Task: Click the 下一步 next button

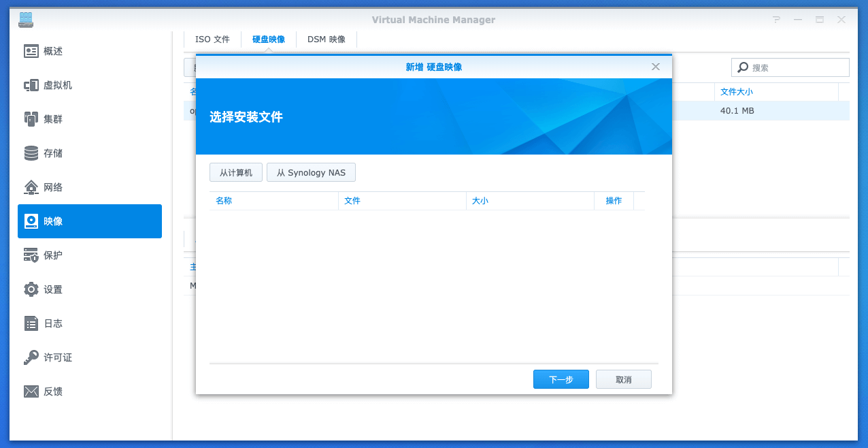Action: [561, 379]
